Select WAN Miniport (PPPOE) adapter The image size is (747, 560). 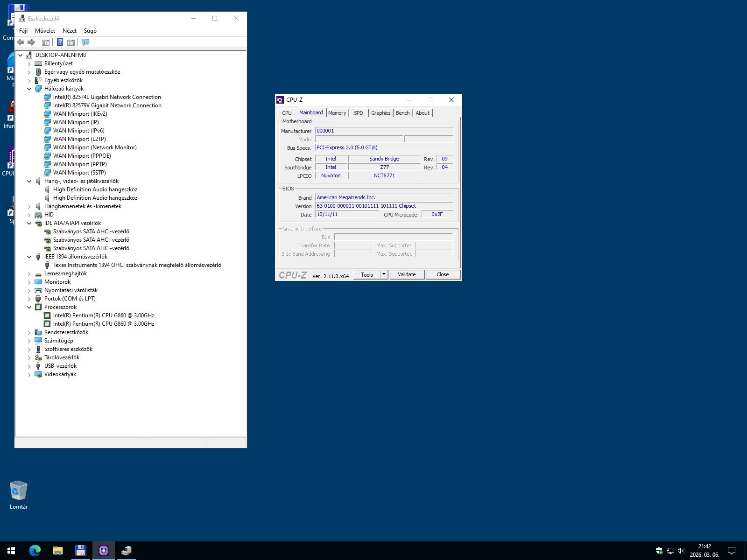pos(82,156)
